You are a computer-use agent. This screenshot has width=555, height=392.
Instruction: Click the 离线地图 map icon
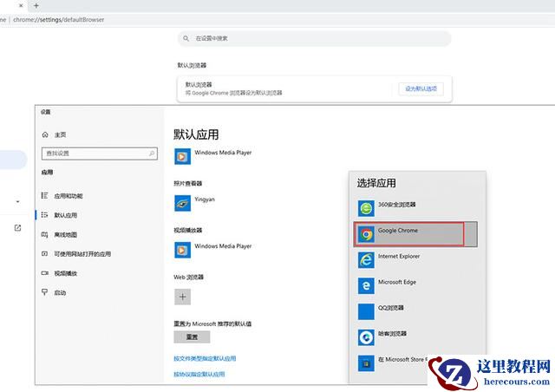point(44,234)
